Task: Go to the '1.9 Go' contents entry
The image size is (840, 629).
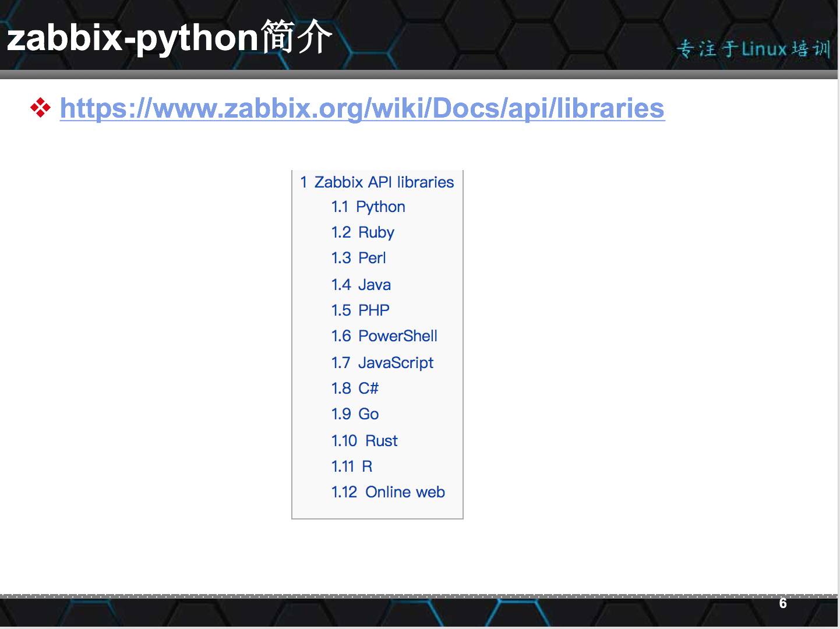Action: click(355, 414)
